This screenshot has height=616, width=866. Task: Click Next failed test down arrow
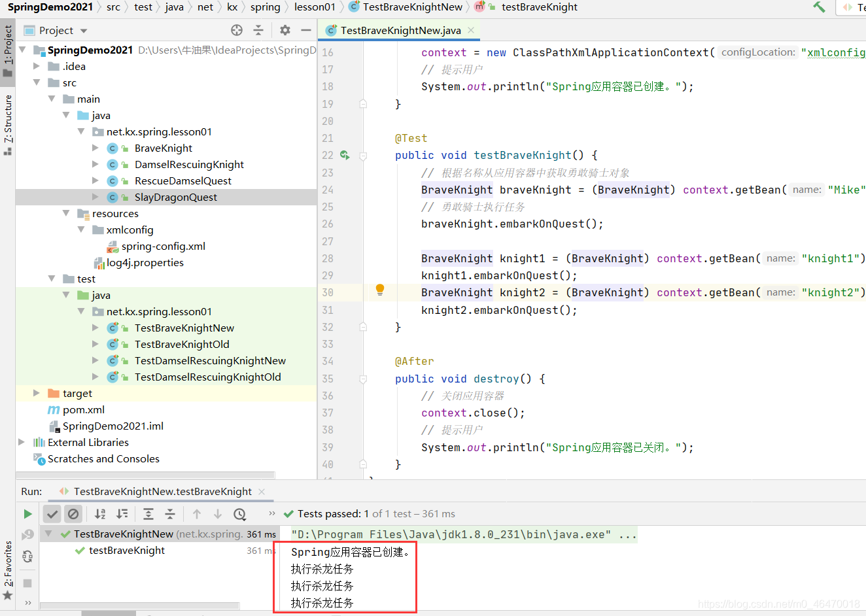(x=218, y=514)
